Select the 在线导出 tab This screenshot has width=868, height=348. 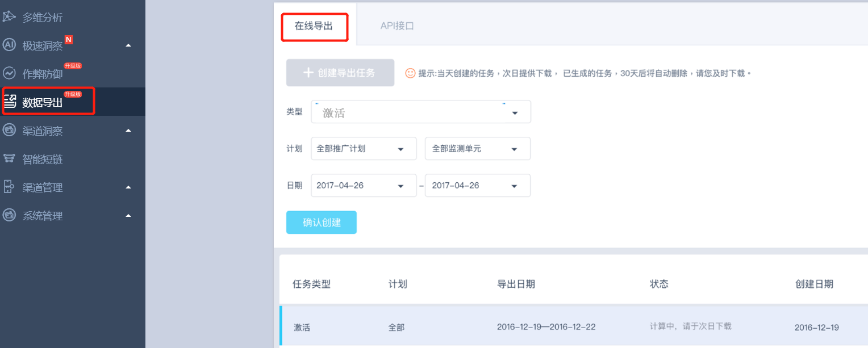(314, 26)
